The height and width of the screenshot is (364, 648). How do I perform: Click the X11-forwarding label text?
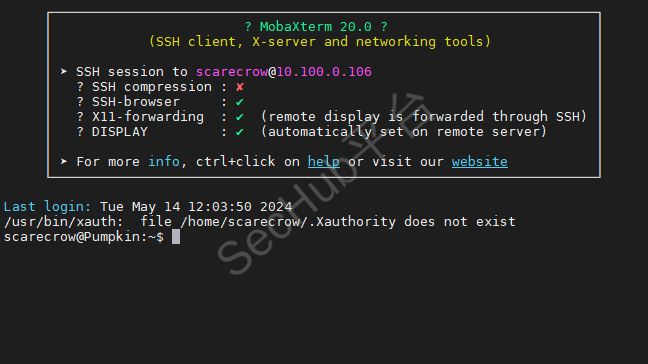pos(148,117)
